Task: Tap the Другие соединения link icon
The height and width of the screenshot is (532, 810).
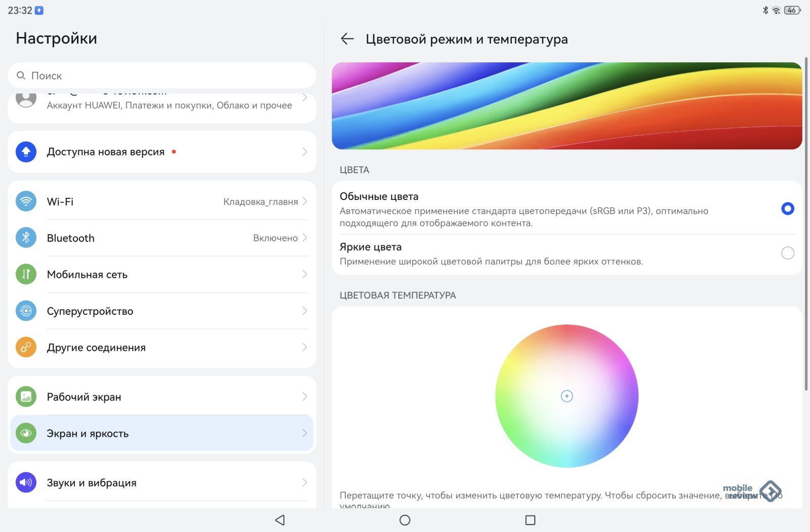Action: 26,347
